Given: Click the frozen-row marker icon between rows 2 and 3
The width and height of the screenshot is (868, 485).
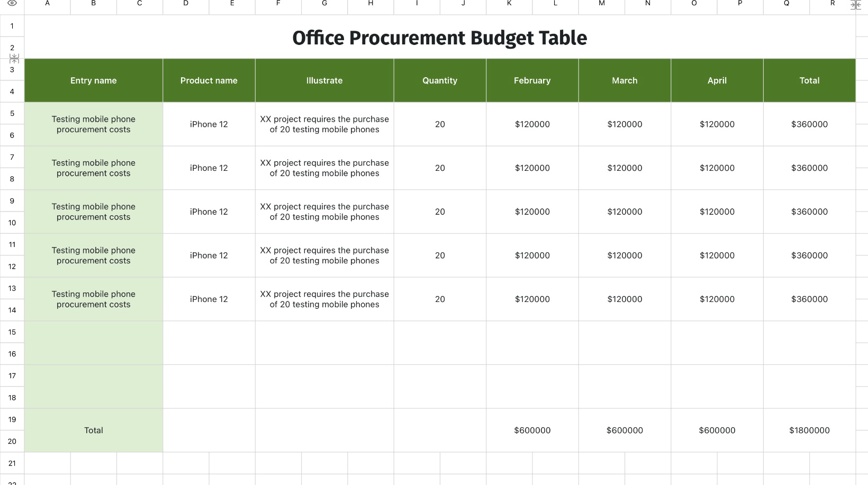Looking at the screenshot, I should (14, 58).
